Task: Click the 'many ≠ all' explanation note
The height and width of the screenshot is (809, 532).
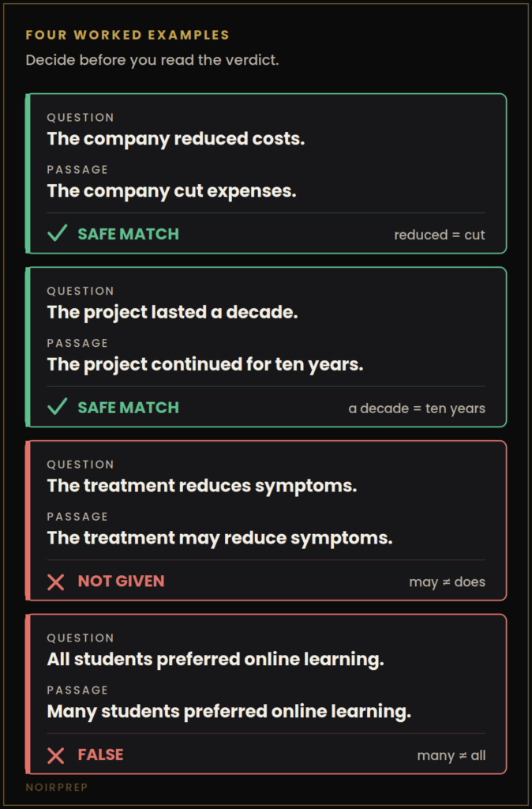Action: 451,755
